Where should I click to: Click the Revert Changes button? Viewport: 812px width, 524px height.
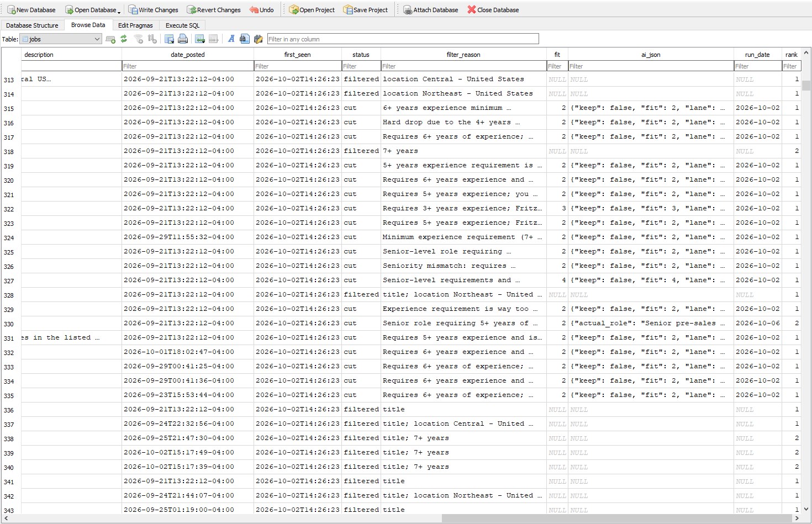tap(213, 10)
